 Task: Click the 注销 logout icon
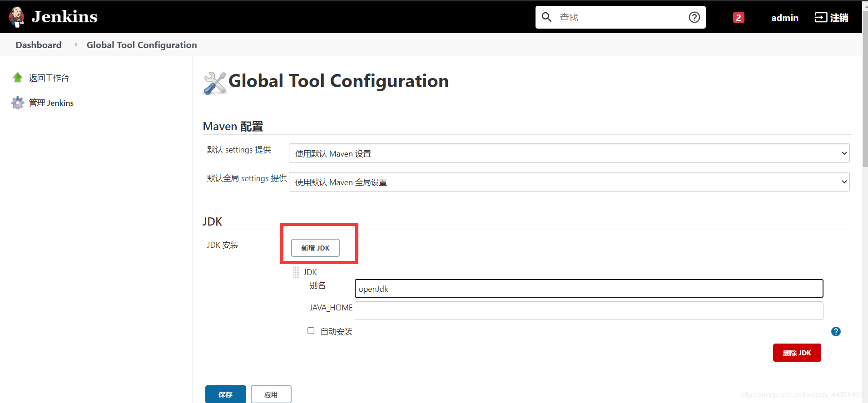821,17
